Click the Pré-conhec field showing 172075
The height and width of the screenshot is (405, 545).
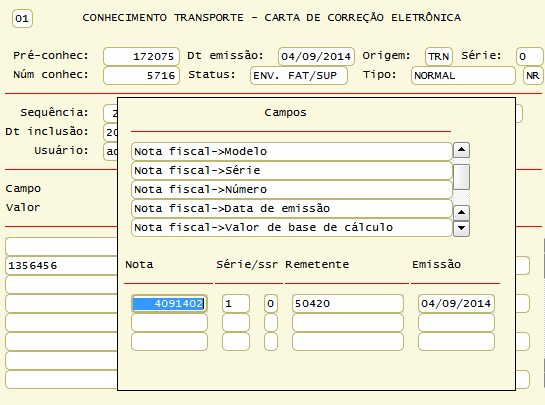[141, 56]
